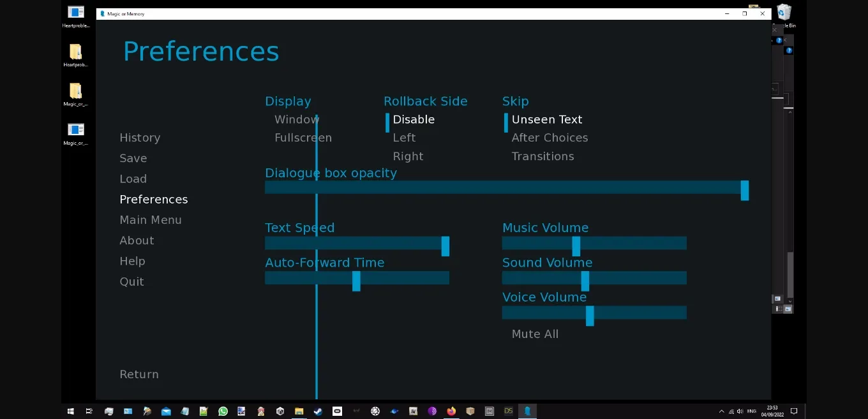Open the Recycle Bin desktop icon
868x419 pixels.
point(784,14)
